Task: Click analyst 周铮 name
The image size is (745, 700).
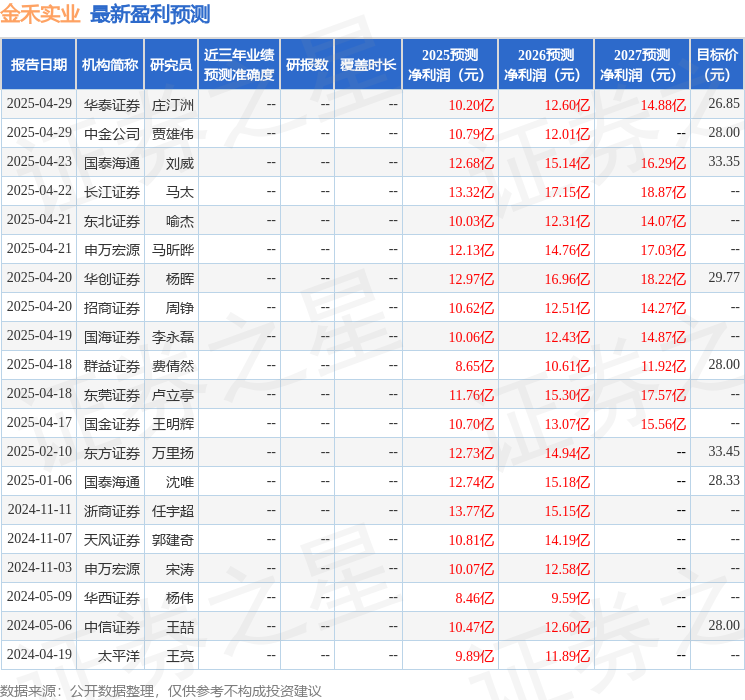Action: tap(180, 308)
